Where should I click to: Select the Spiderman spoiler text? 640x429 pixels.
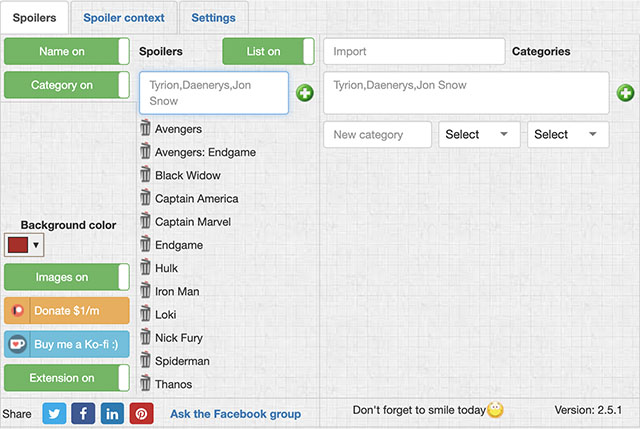coord(182,361)
